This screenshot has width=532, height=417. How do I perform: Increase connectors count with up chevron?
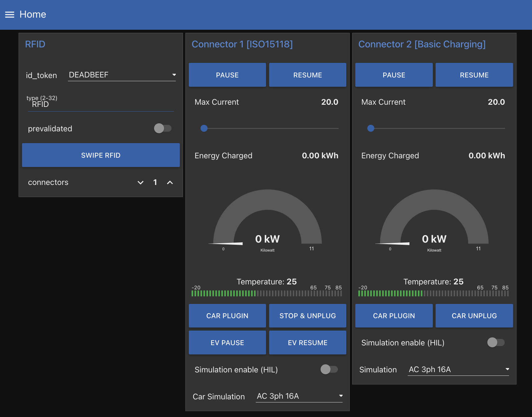(170, 182)
